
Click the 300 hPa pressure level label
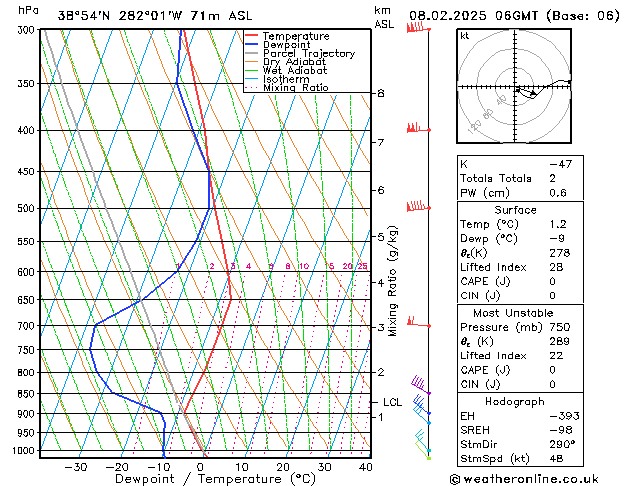click(28, 30)
